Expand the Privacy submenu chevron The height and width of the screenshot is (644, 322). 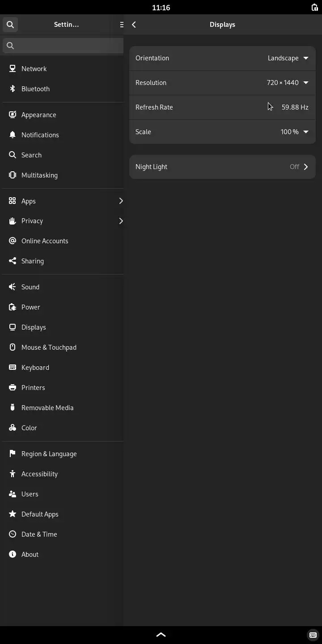[121, 221]
